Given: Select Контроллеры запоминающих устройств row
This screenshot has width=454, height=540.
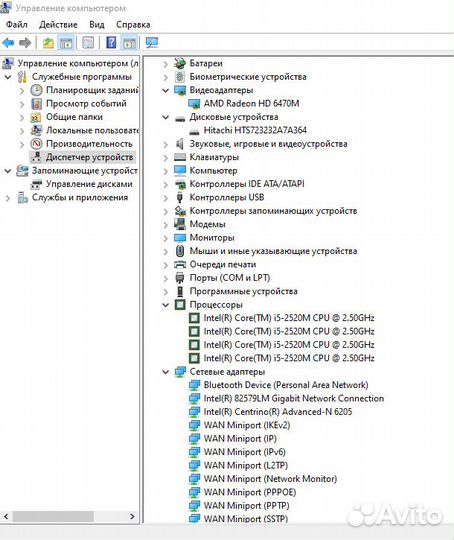Looking at the screenshot, I should [x=273, y=211].
